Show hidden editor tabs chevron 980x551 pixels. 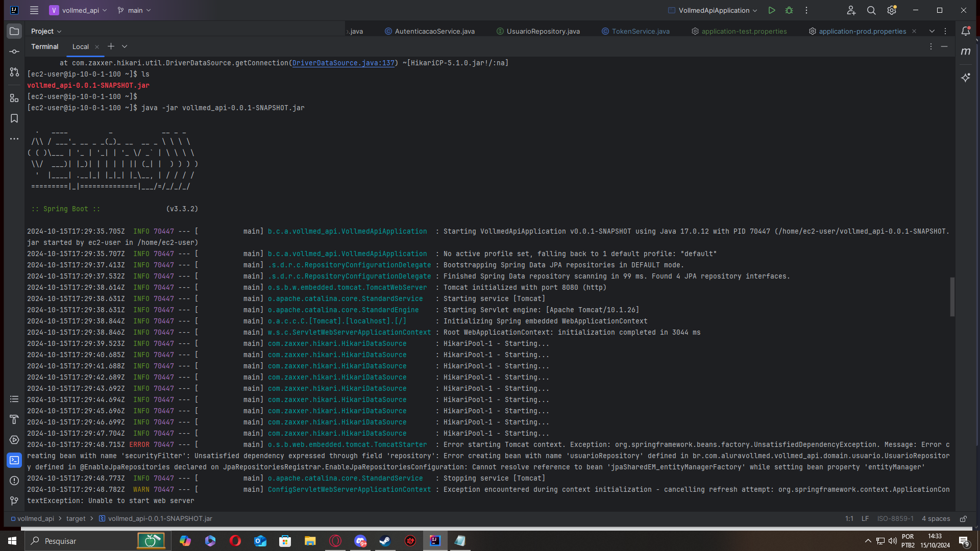click(x=932, y=31)
